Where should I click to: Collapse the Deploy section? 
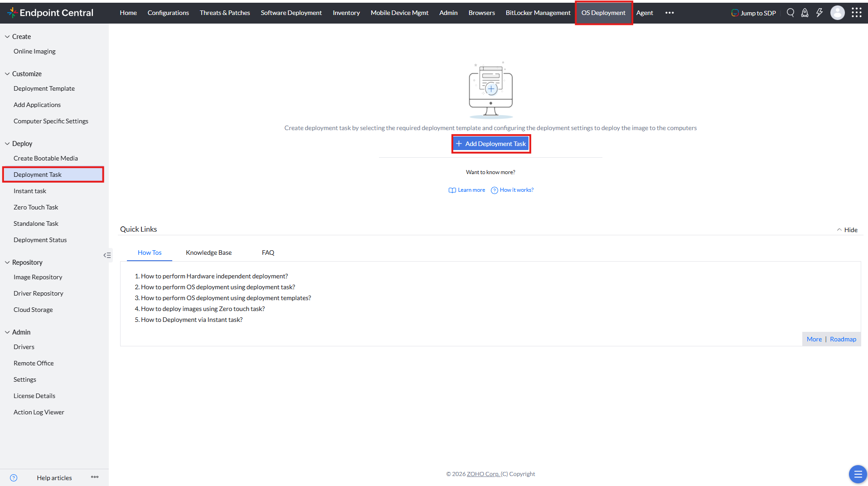pyautogui.click(x=7, y=144)
